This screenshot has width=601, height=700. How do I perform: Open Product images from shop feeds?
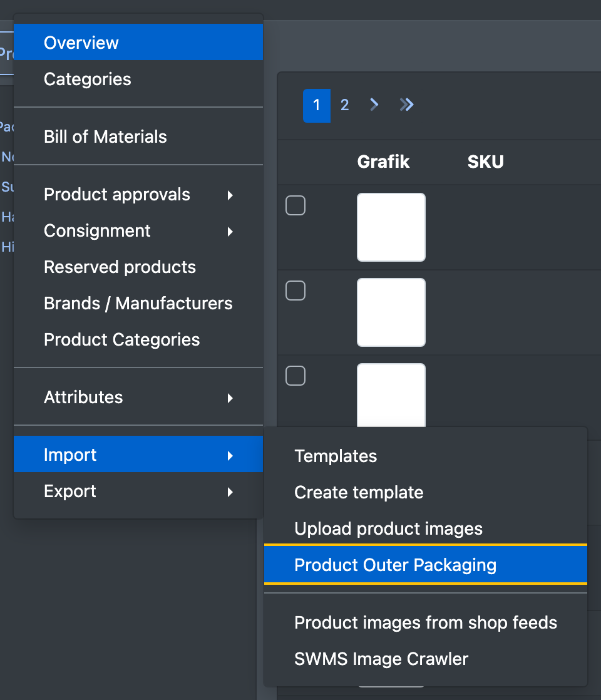(x=426, y=623)
